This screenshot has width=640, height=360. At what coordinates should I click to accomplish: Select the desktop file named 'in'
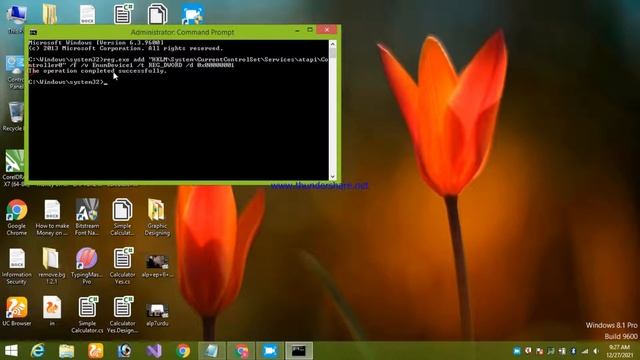tap(52, 311)
